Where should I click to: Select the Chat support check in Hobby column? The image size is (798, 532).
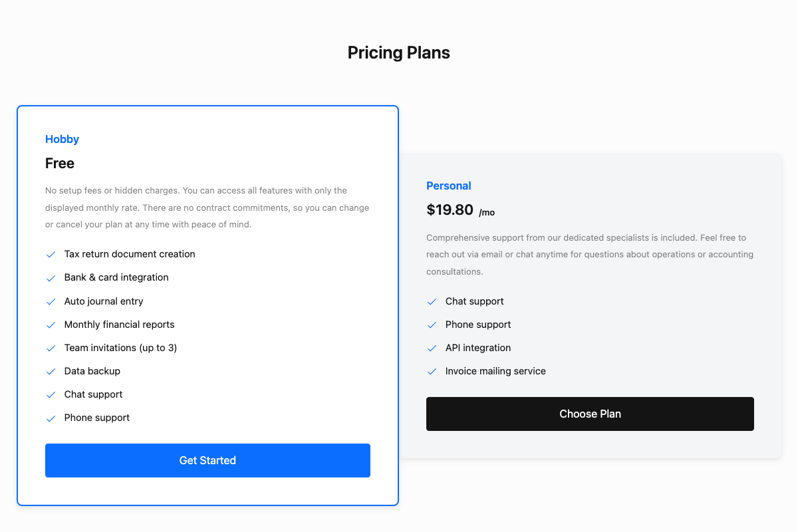[x=51, y=394]
